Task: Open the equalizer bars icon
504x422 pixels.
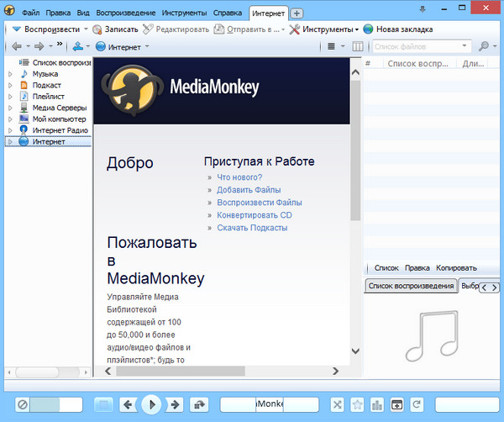Action: [377, 404]
